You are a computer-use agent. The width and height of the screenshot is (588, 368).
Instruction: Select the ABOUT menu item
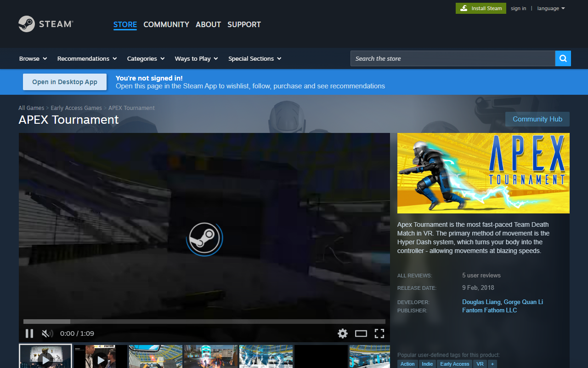[209, 24]
